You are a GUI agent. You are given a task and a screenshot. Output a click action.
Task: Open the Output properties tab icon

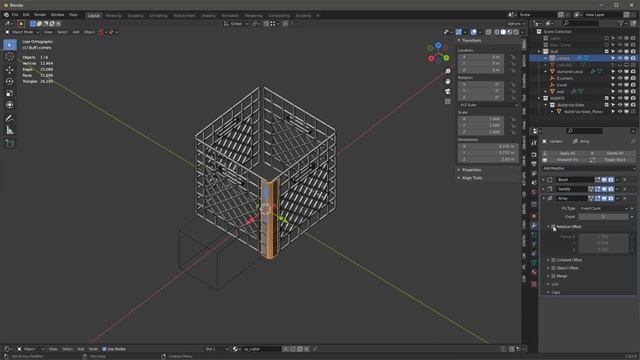click(x=534, y=164)
